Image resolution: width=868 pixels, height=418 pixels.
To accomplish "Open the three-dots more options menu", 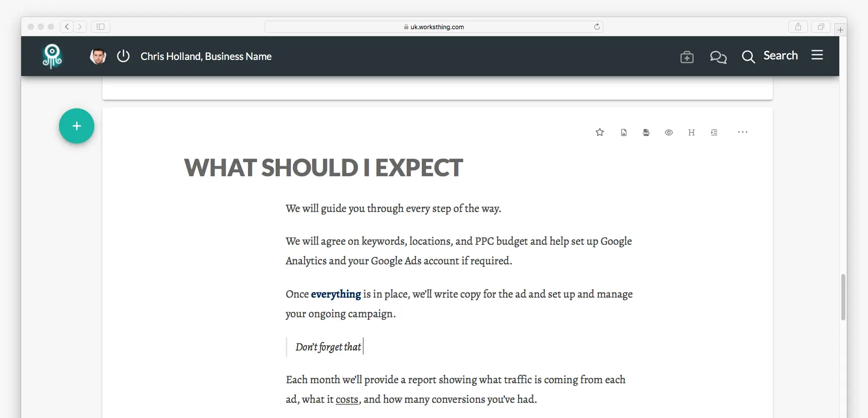I will point(742,132).
